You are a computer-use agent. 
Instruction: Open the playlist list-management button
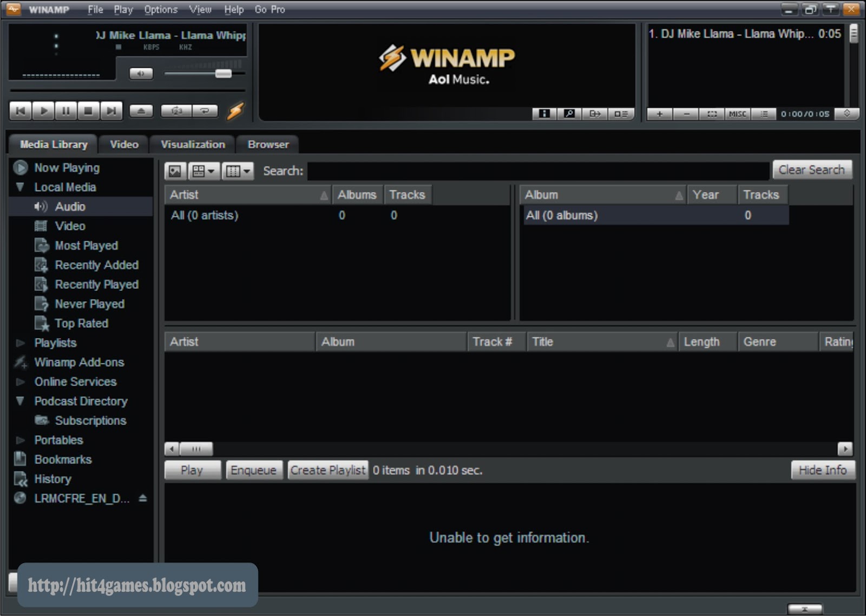click(764, 114)
